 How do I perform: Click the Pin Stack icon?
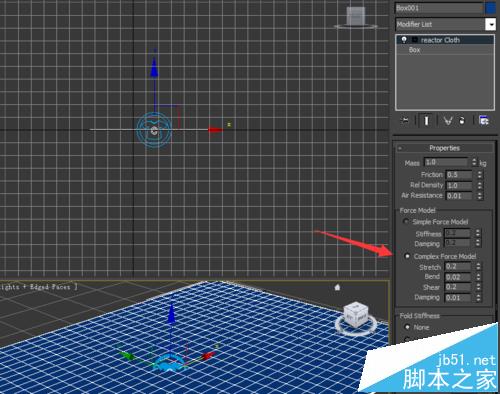(x=405, y=120)
